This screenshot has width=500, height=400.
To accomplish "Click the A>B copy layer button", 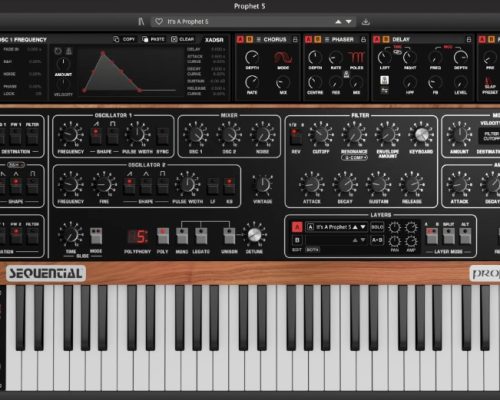I will [x=377, y=240].
